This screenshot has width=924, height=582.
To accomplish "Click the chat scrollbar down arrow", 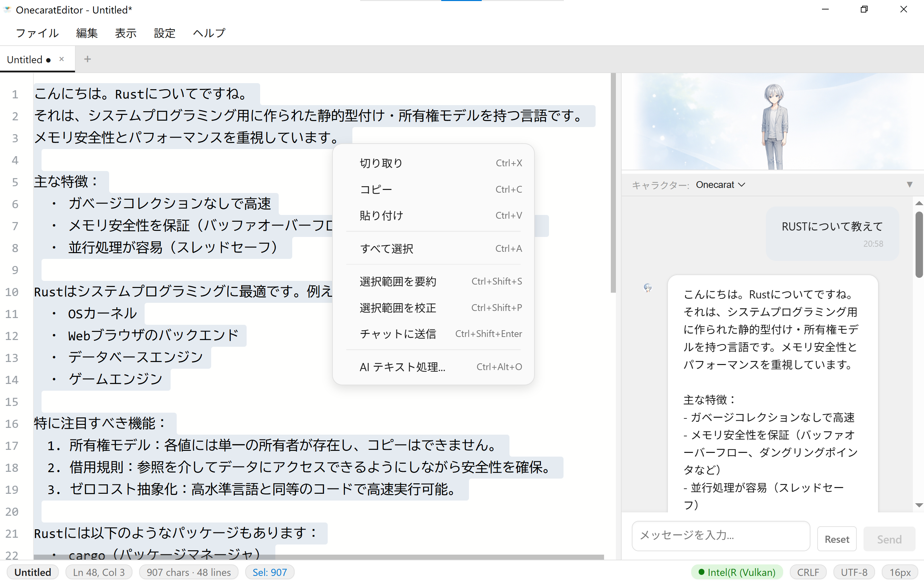I will pyautogui.click(x=919, y=506).
